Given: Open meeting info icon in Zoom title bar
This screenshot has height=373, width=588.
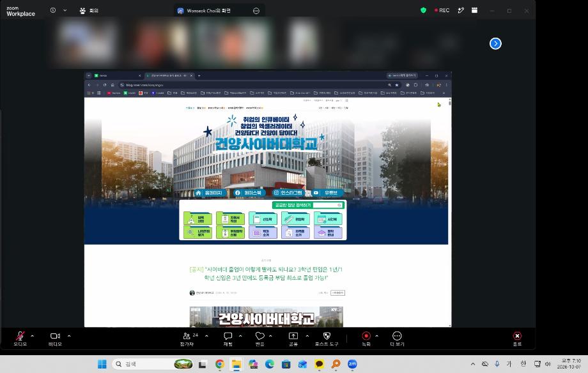Looking at the screenshot, I should coord(53,10).
